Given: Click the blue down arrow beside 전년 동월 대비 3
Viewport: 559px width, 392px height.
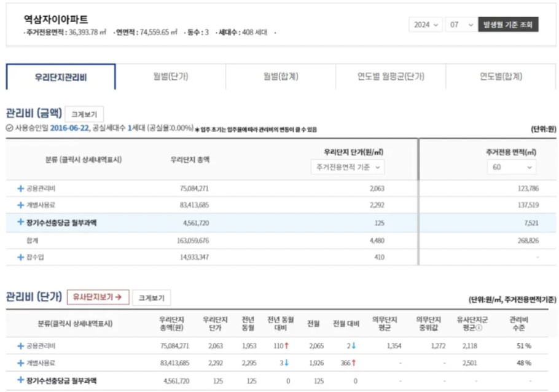Looking at the screenshot, I should [x=286, y=363].
